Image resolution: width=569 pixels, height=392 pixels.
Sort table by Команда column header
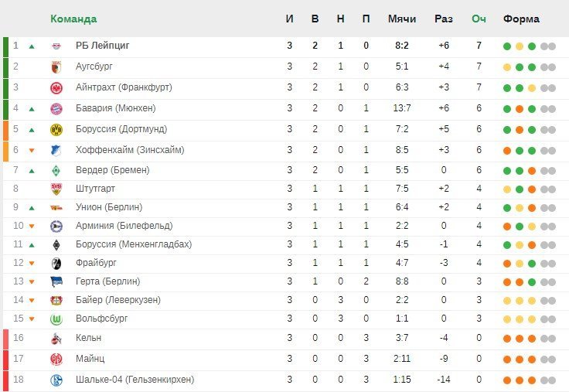pos(73,19)
